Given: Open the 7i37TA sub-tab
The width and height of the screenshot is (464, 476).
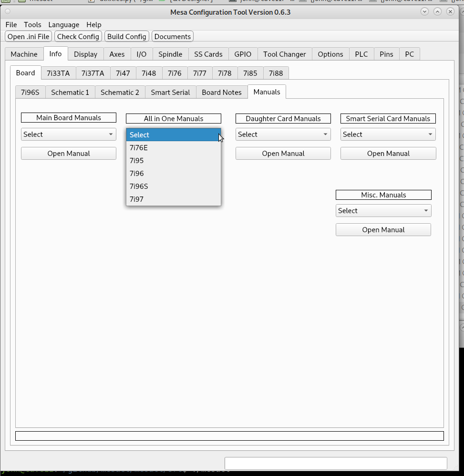Looking at the screenshot, I should coord(93,73).
